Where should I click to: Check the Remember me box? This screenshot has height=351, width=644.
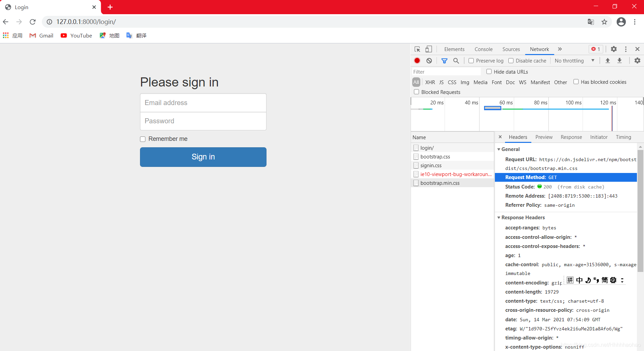(143, 139)
